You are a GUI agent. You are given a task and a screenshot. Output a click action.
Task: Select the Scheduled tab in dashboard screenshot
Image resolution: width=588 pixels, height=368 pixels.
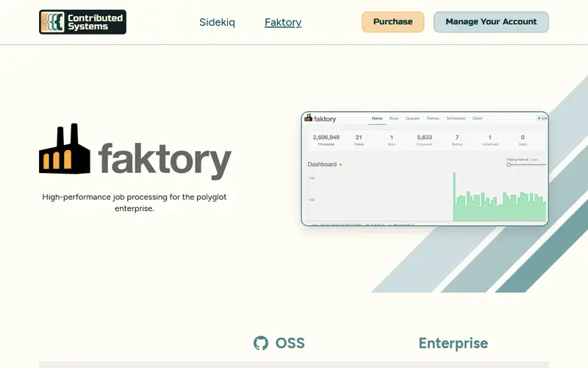click(x=456, y=118)
